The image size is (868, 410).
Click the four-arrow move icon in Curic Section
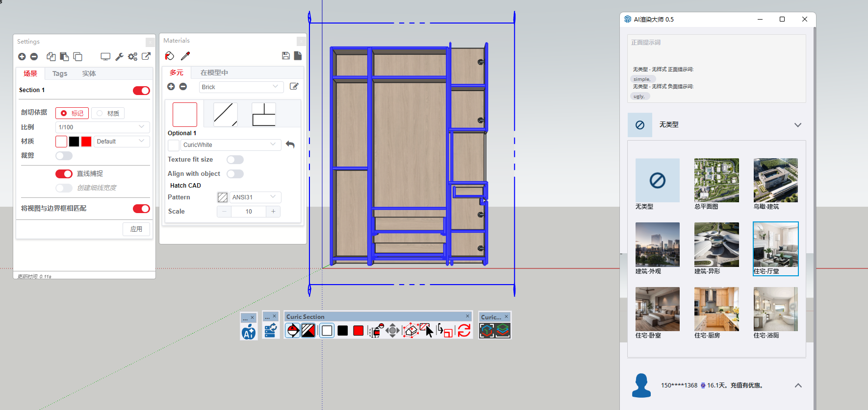click(392, 331)
